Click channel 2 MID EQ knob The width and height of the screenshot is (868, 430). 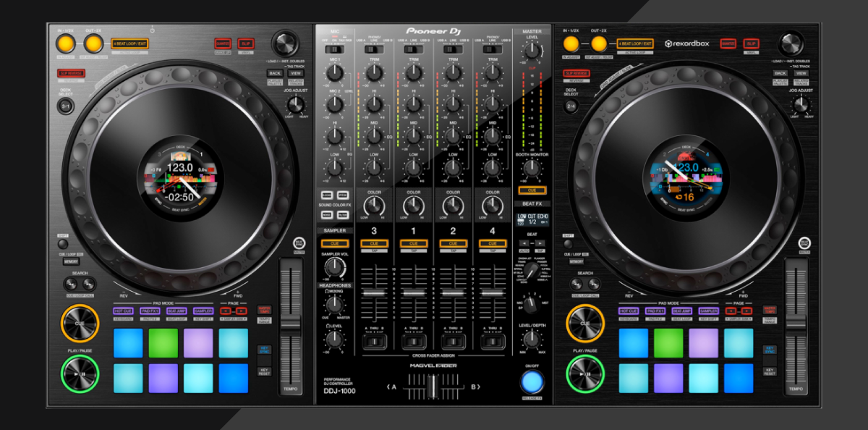point(454,136)
